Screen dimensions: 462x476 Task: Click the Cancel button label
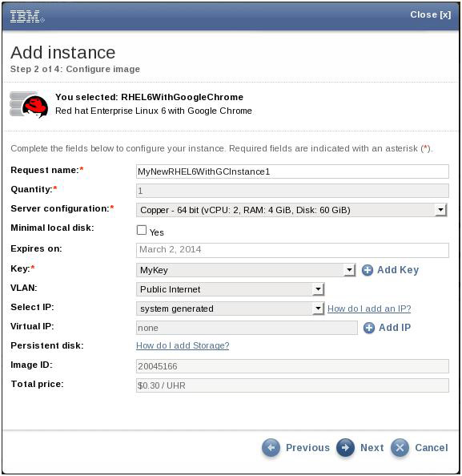[432, 448]
